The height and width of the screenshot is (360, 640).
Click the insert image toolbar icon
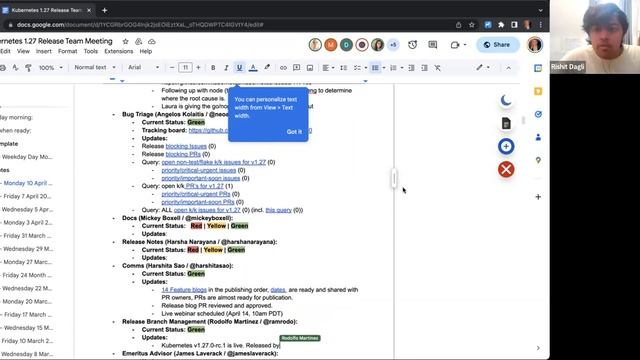click(x=310, y=68)
